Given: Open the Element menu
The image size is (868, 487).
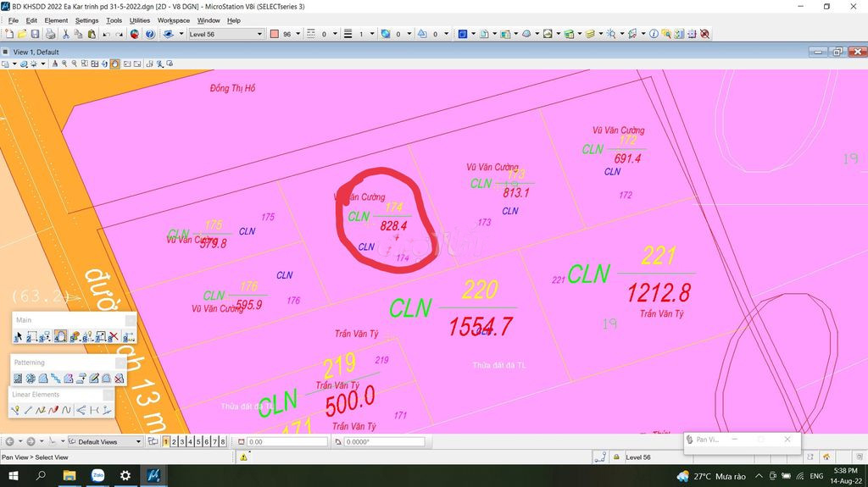Looking at the screenshot, I should click(x=56, y=20).
